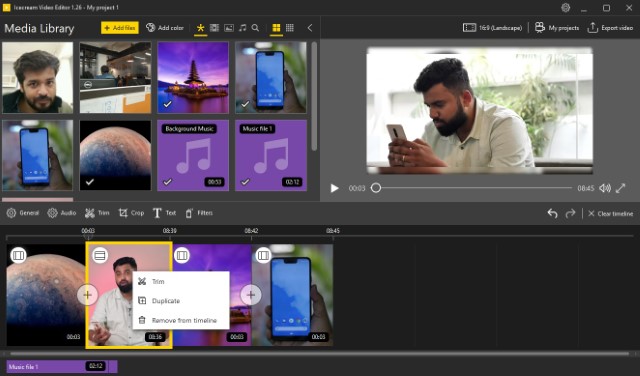This screenshot has width=640, height=376.
Task: Click fit-mode icon on selected man clip
Action: pos(100,256)
